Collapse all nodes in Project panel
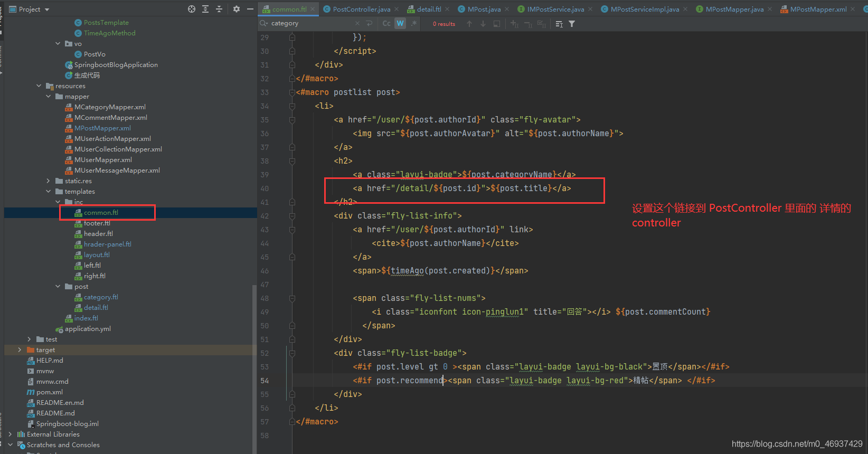This screenshot has height=454, width=868. 219,9
